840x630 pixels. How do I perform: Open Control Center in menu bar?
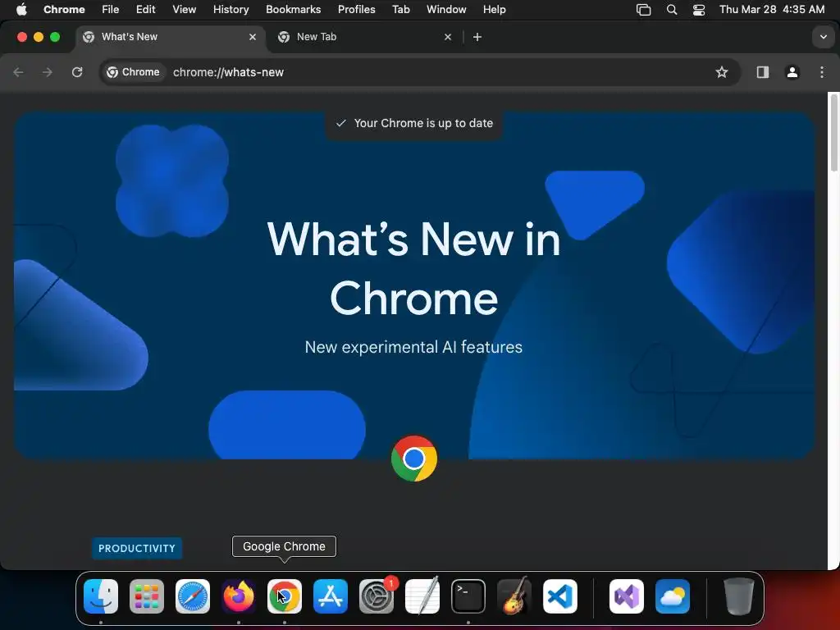pyautogui.click(x=699, y=10)
